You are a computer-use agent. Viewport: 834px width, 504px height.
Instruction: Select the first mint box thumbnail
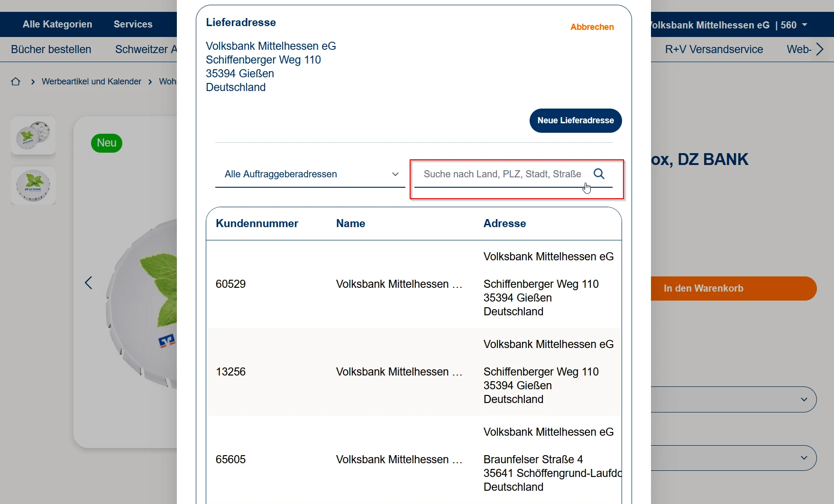[33, 136]
